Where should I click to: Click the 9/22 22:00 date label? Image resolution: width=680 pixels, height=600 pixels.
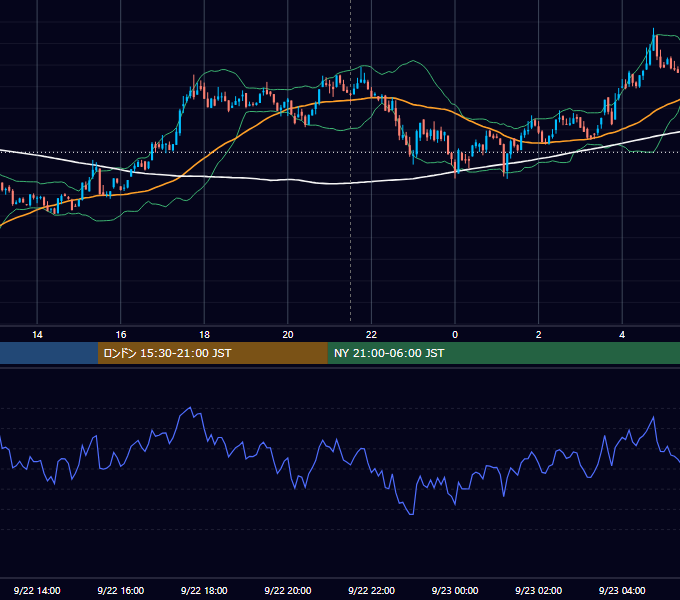click(x=372, y=590)
